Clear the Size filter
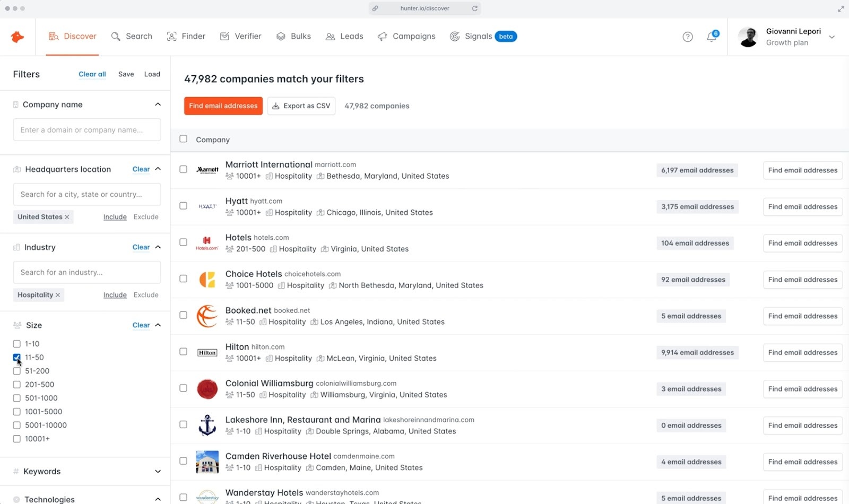Image resolution: width=849 pixels, height=504 pixels. click(141, 325)
